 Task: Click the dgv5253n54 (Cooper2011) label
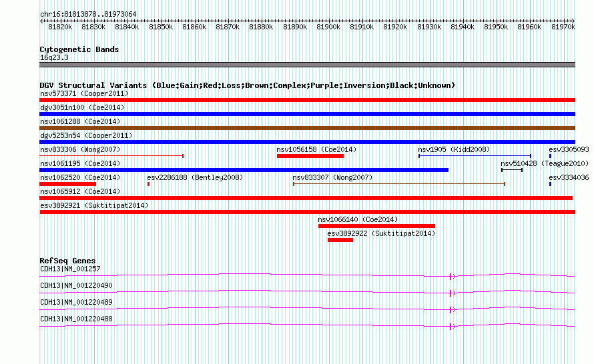[x=86, y=135]
